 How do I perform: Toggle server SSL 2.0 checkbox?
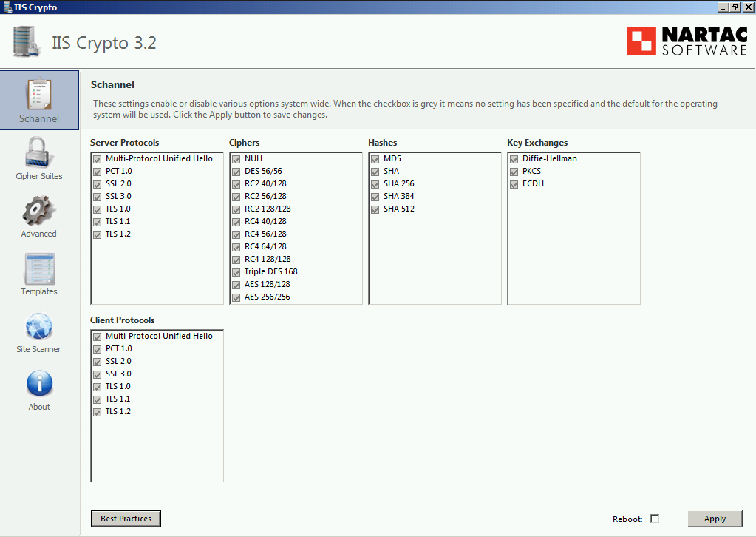tap(98, 184)
